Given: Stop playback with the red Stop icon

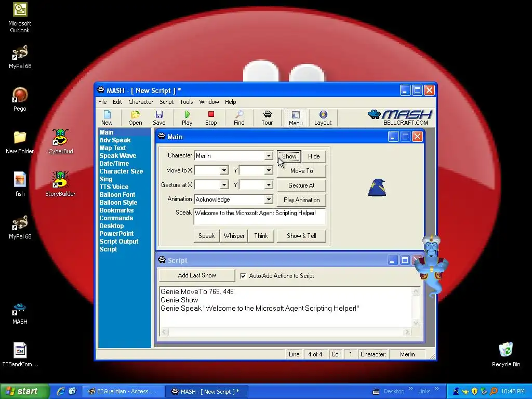Looking at the screenshot, I should coord(211,118).
